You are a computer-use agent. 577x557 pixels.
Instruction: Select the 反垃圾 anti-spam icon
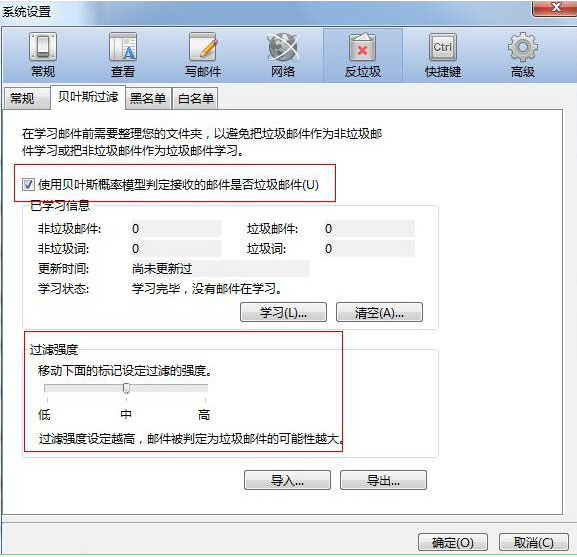click(362, 55)
